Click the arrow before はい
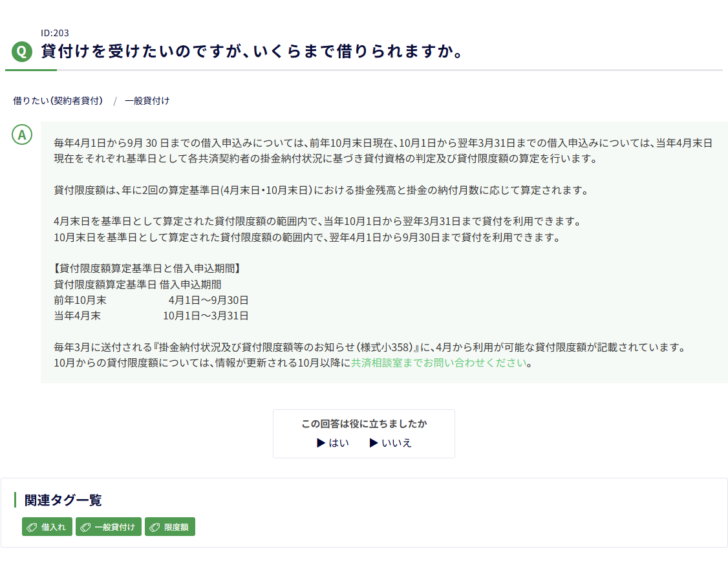Viewport: 728px width, 567px height. point(321,443)
